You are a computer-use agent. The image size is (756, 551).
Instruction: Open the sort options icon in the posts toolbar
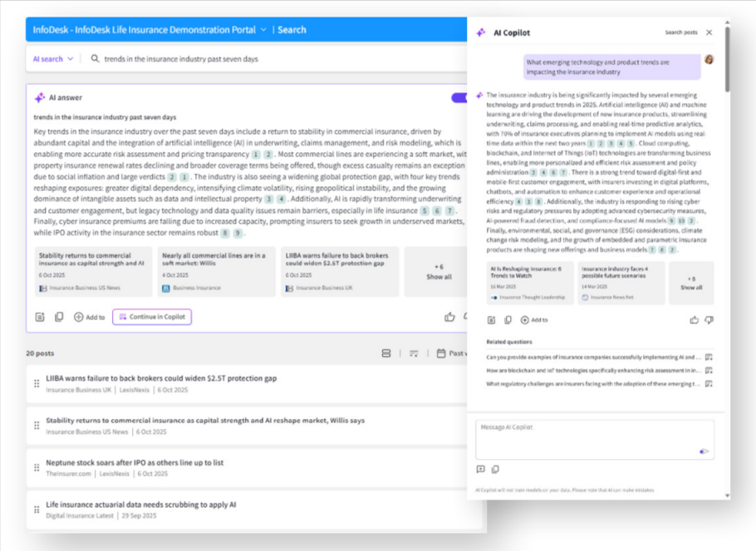(414, 353)
